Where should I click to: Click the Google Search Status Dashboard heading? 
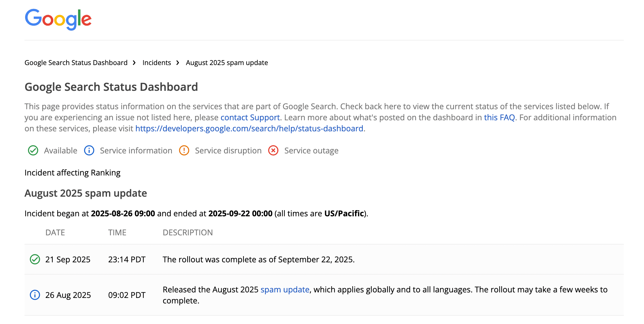[x=111, y=87]
